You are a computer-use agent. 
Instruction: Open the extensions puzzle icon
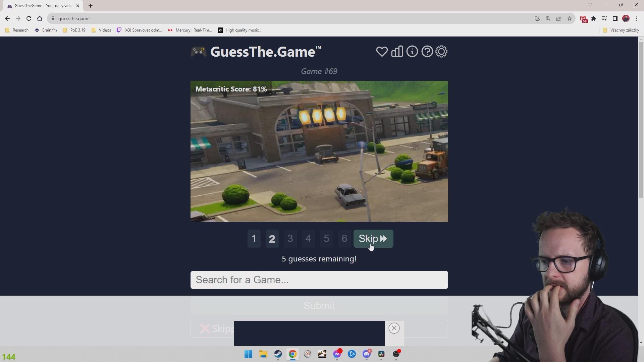coord(594,18)
